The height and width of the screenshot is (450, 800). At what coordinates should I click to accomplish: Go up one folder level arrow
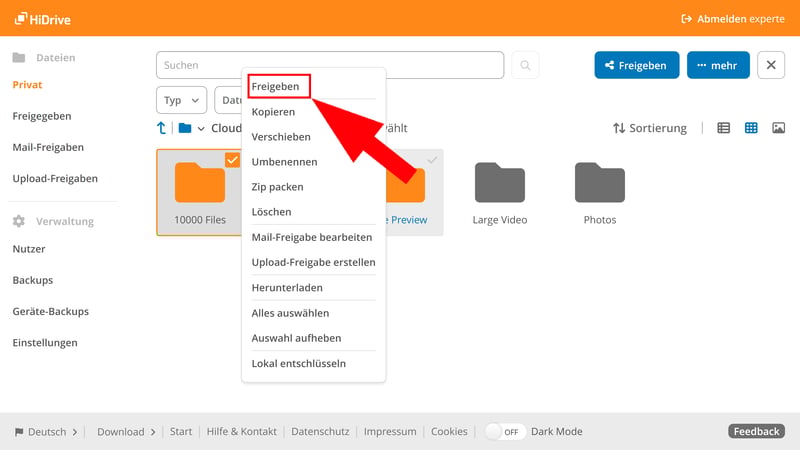point(162,128)
